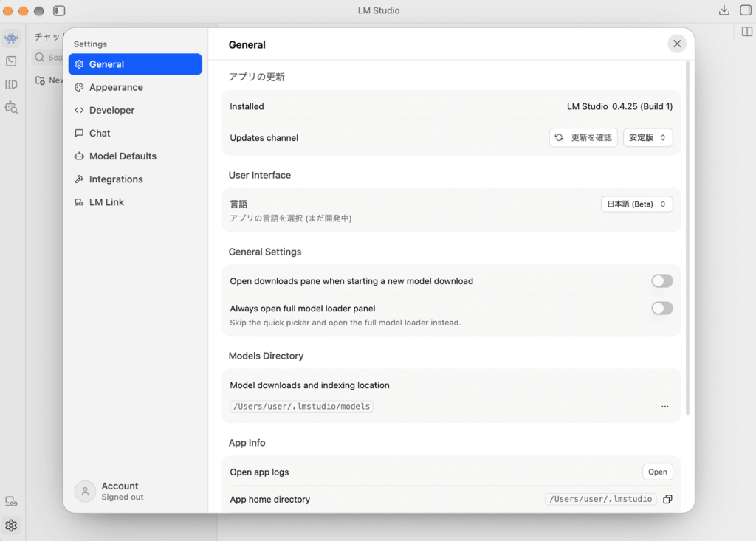Copy the App home directory path
Image resolution: width=756 pixels, height=541 pixels.
[667, 499]
